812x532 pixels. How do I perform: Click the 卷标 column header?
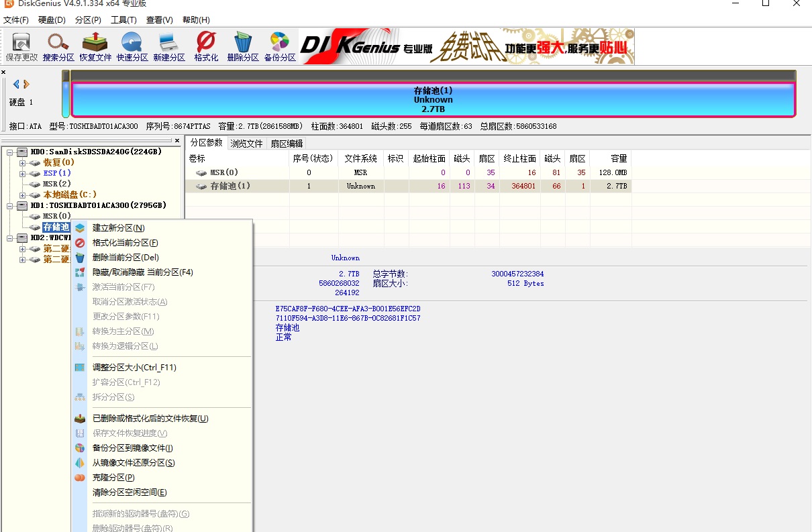click(237, 159)
